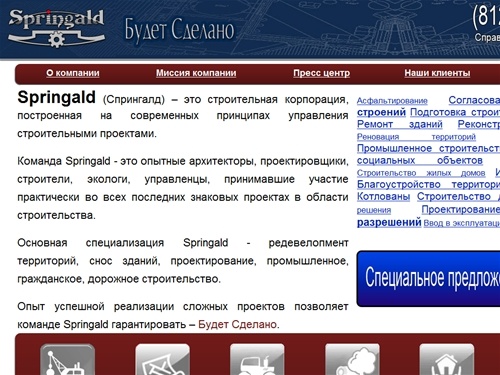500x375 pixels.
Task: Open the tree landscaping service icon
Action: (352, 359)
